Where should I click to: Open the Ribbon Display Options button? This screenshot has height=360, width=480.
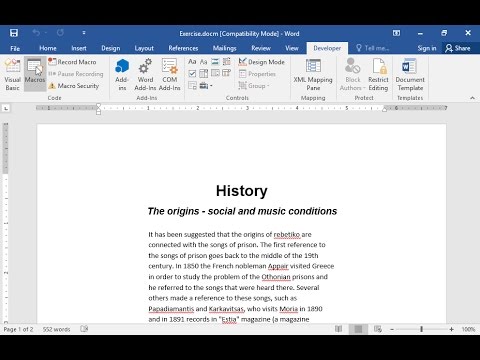tap(396, 33)
